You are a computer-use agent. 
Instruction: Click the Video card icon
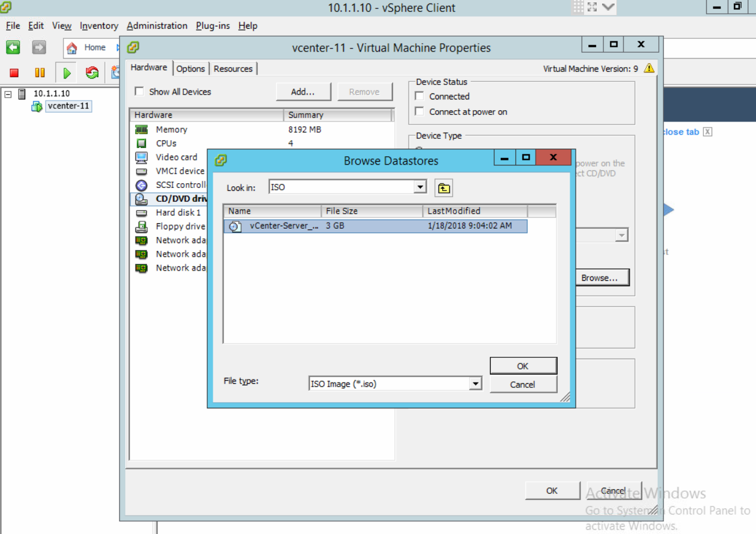[x=141, y=157]
